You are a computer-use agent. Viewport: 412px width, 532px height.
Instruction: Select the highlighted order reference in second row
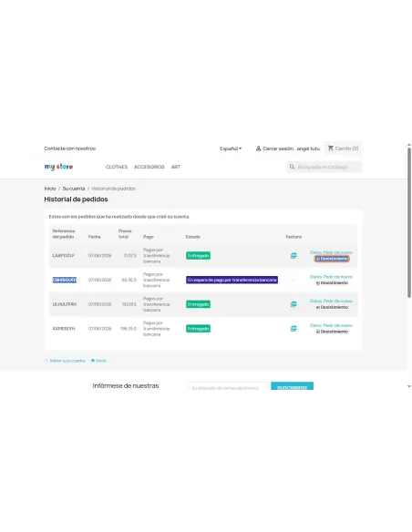click(65, 280)
